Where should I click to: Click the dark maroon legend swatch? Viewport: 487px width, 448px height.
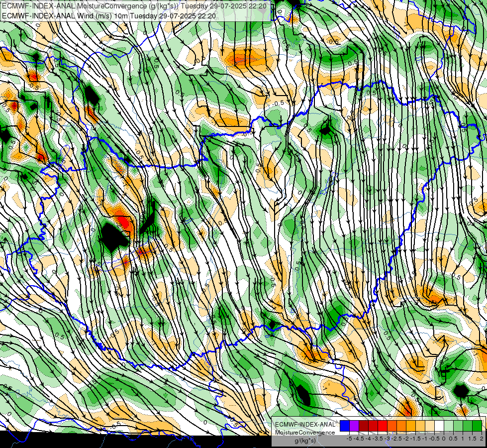click(x=364, y=426)
